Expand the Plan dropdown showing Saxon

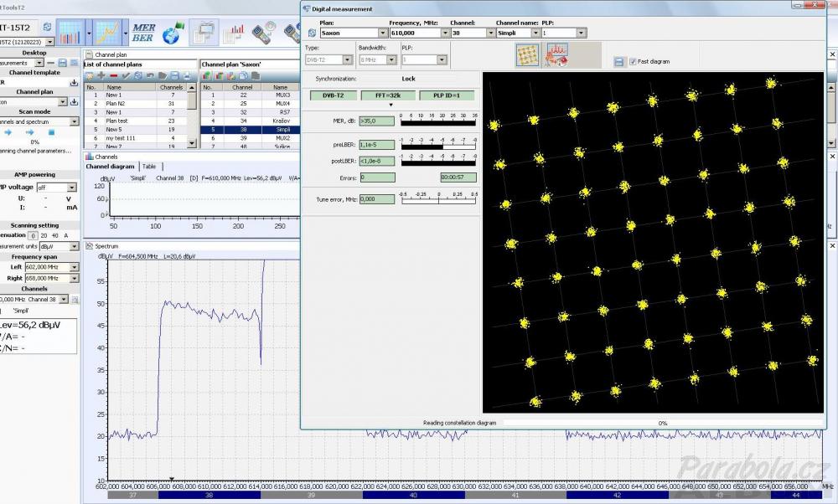[382, 33]
